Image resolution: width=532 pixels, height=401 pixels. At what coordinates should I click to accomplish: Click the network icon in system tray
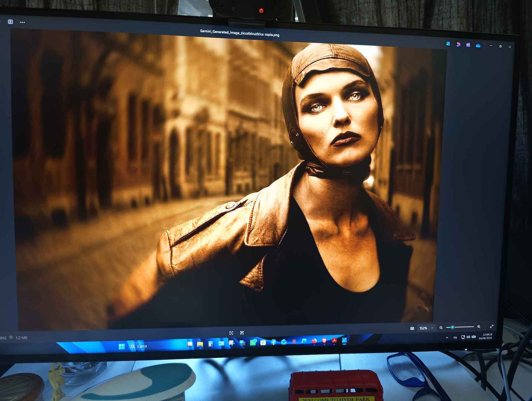coord(463,337)
